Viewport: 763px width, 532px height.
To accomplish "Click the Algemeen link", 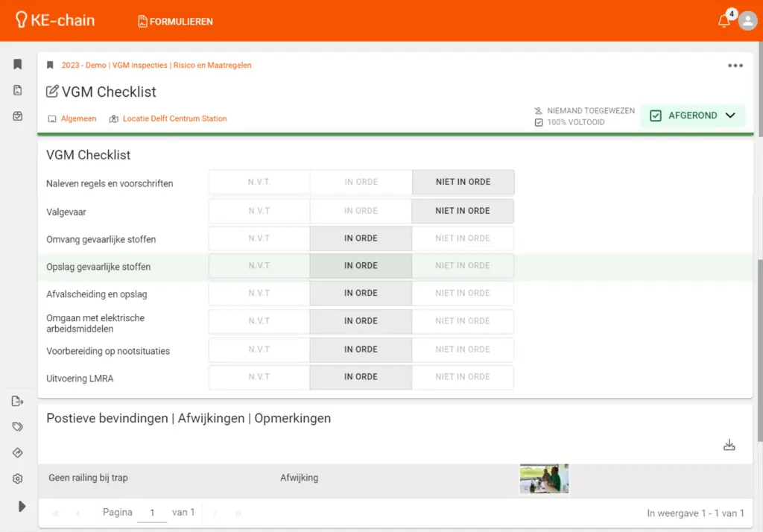I will (x=78, y=118).
